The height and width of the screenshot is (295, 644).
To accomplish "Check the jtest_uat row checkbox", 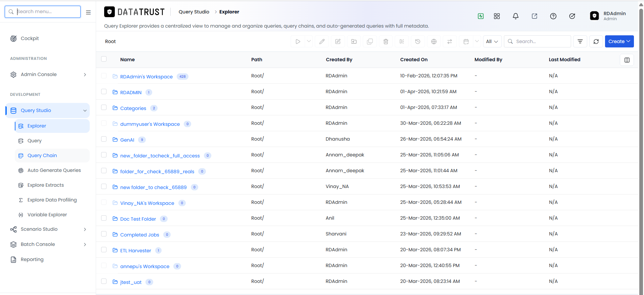I will point(104,281).
